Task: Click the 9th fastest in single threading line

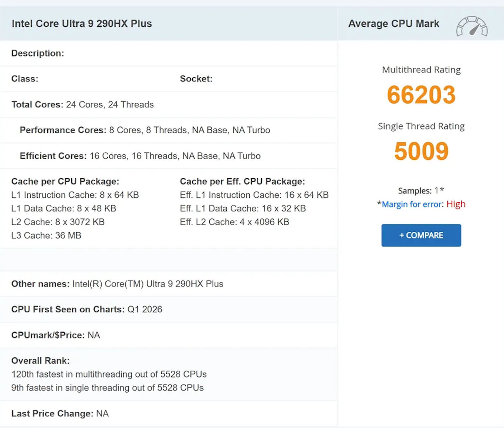Action: click(x=107, y=388)
